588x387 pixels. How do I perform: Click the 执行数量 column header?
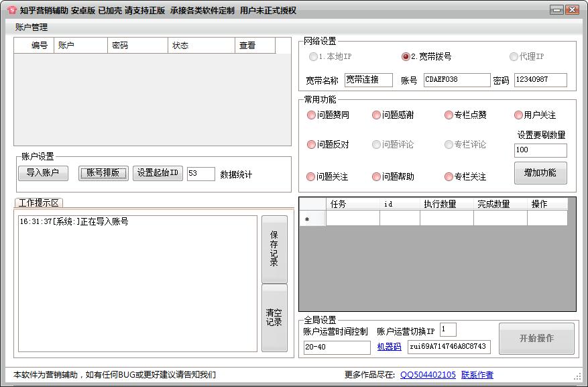click(x=447, y=204)
